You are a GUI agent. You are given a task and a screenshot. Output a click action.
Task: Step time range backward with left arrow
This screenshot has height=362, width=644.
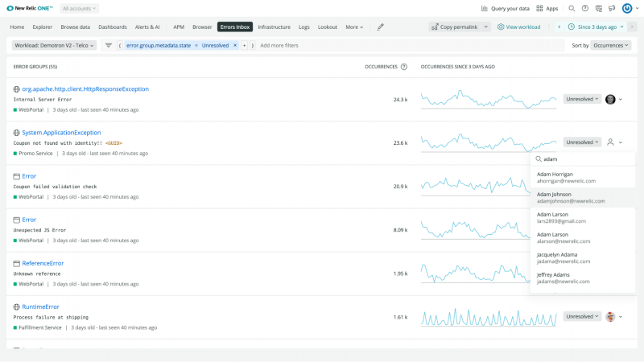tap(559, 27)
